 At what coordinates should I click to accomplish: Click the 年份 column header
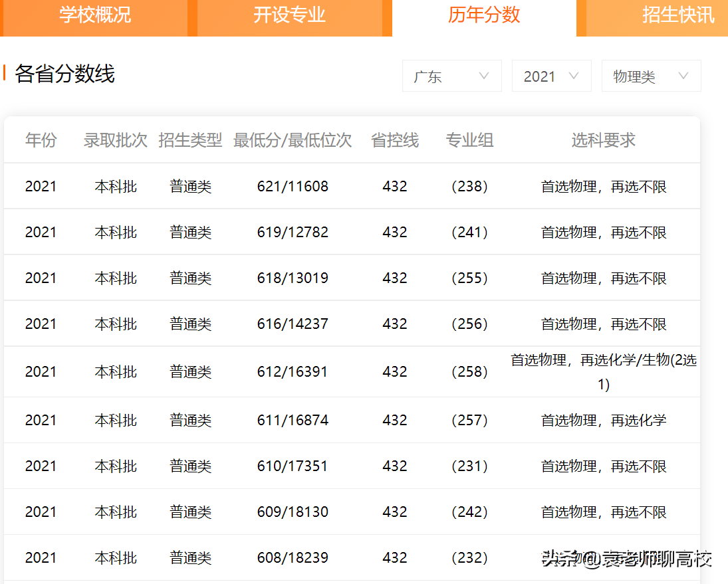[x=41, y=140]
